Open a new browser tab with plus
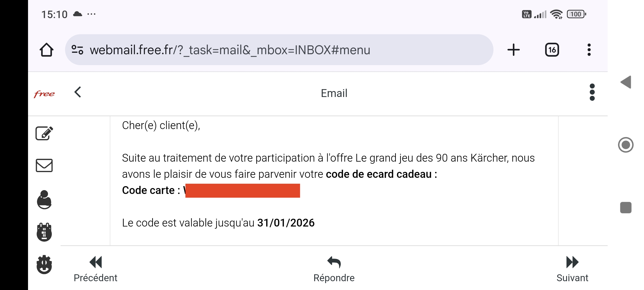 click(x=513, y=50)
